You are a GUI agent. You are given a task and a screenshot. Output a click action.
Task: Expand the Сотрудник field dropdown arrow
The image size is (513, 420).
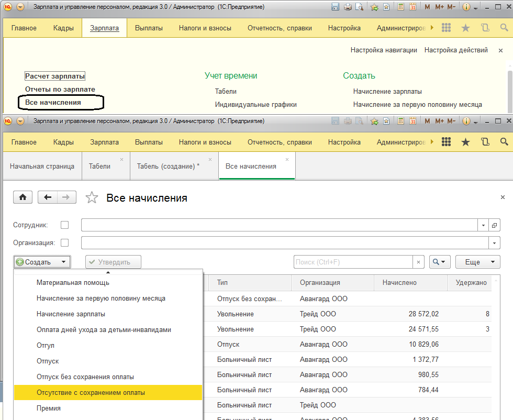[x=483, y=225]
